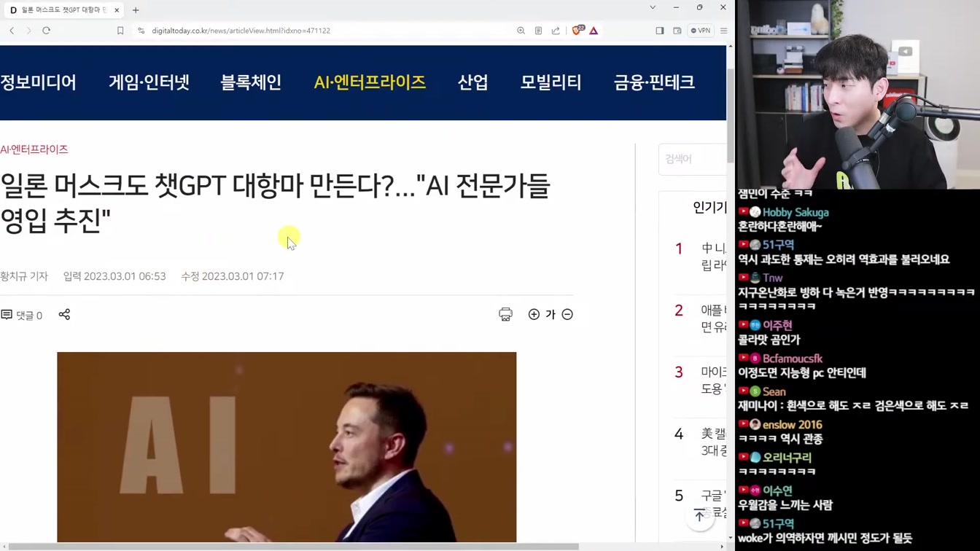Click chat username 이주현
The height and width of the screenshot is (551, 980).
click(x=777, y=325)
